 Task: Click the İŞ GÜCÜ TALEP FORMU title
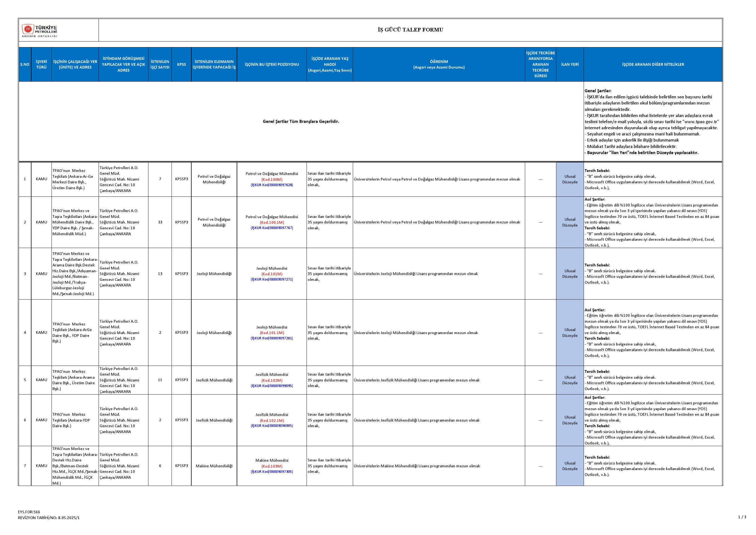coord(410,30)
